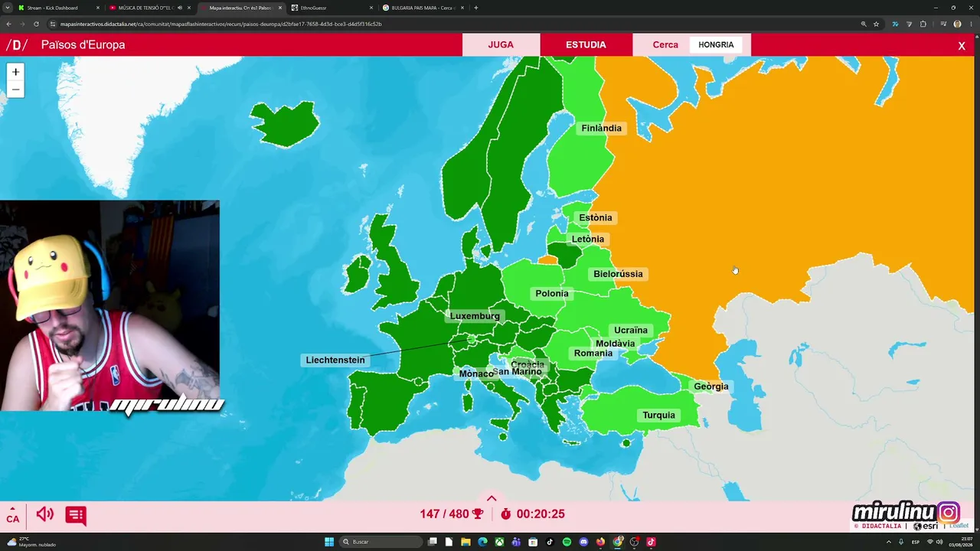Open the BULGARIA PAIS MAPA browser tab
The height and width of the screenshot is (551, 980).
(423, 8)
